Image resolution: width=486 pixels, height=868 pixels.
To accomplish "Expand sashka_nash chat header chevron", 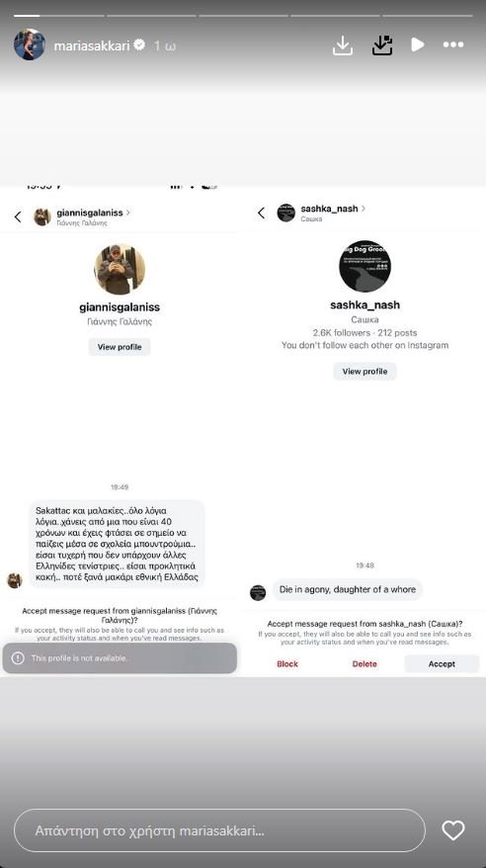I will click(x=364, y=209).
